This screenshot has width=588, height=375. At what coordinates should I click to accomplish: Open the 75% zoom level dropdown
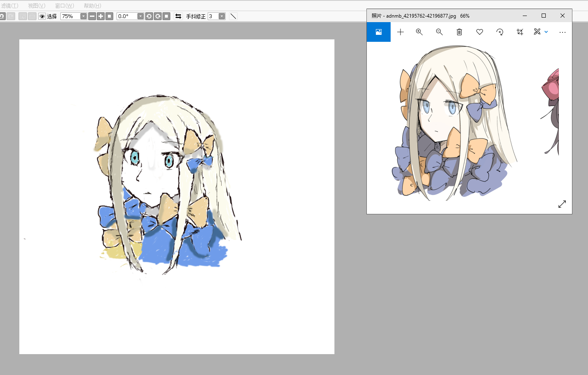tap(83, 16)
